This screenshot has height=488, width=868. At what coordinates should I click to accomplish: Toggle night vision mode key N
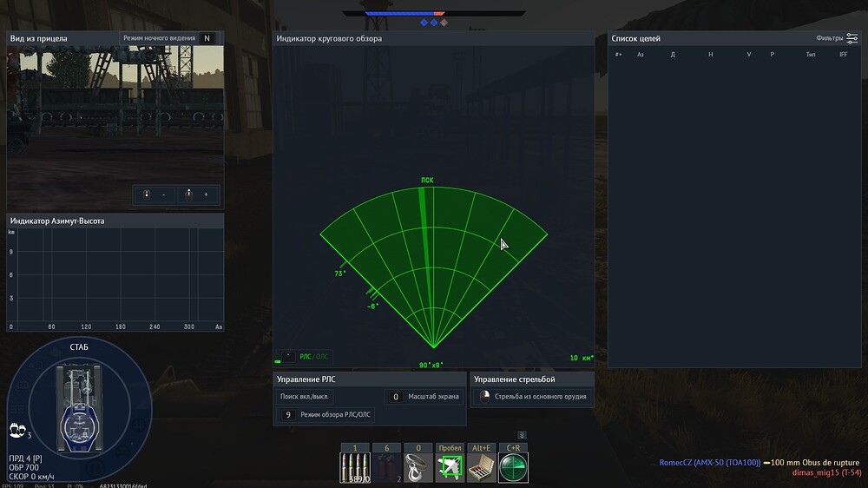pyautogui.click(x=207, y=38)
